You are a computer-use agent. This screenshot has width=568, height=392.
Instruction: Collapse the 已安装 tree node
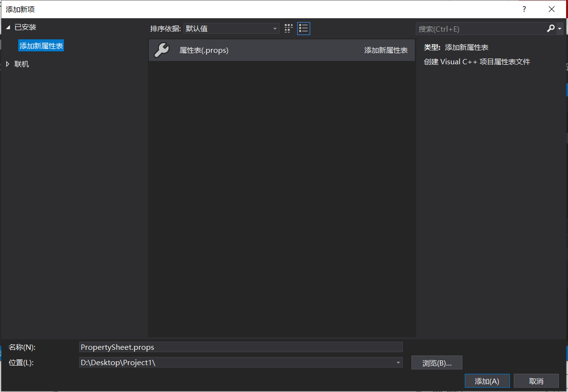(x=8, y=27)
